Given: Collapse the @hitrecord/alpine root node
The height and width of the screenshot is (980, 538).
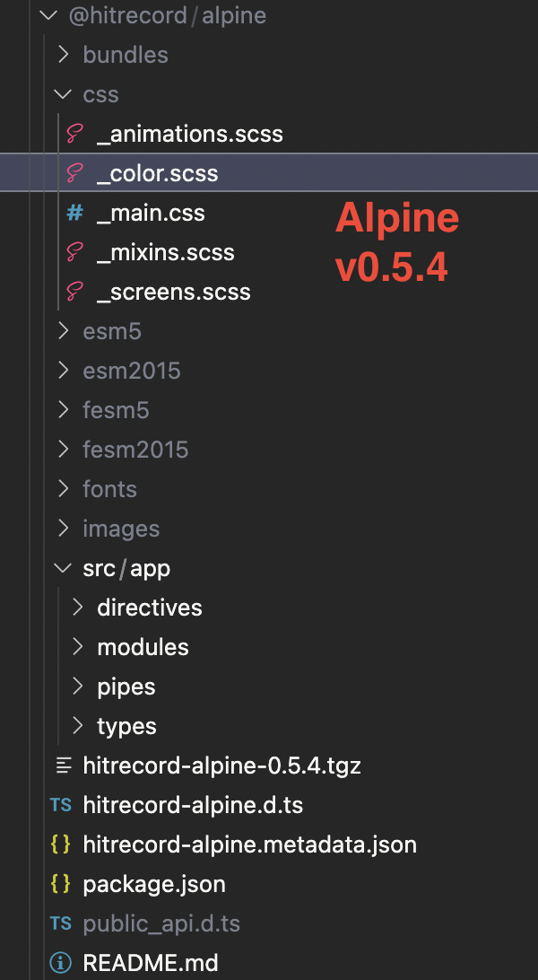Looking at the screenshot, I should (48, 15).
